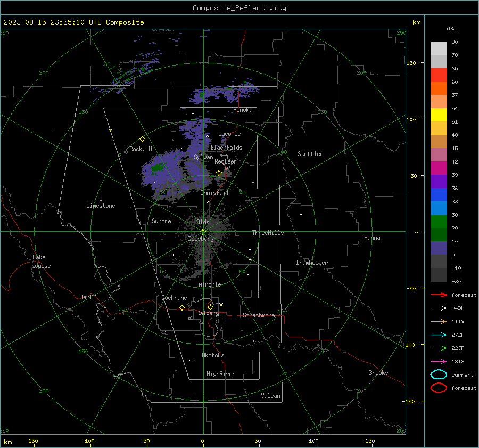Click the Sylvan label on map
The image size is (479, 448).
coord(203,157)
